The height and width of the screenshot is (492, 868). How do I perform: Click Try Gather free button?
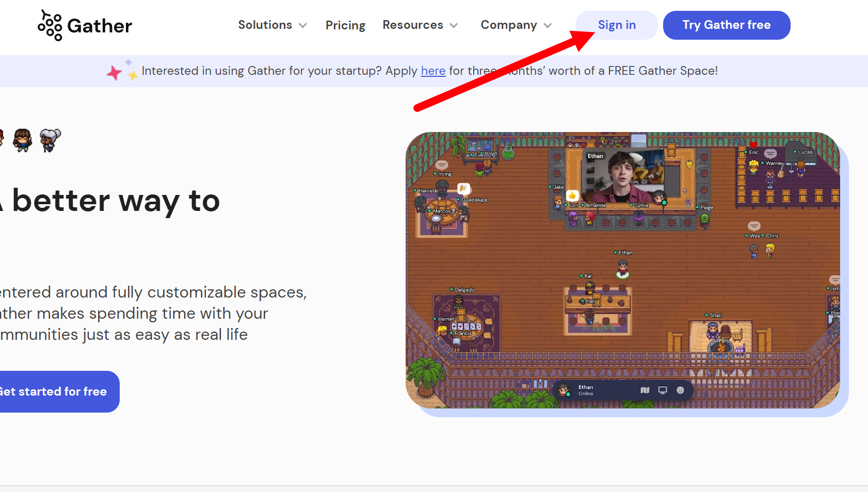(x=727, y=25)
